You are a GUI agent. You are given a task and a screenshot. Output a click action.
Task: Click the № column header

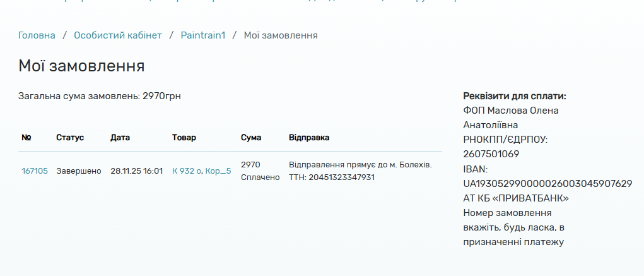(x=26, y=138)
